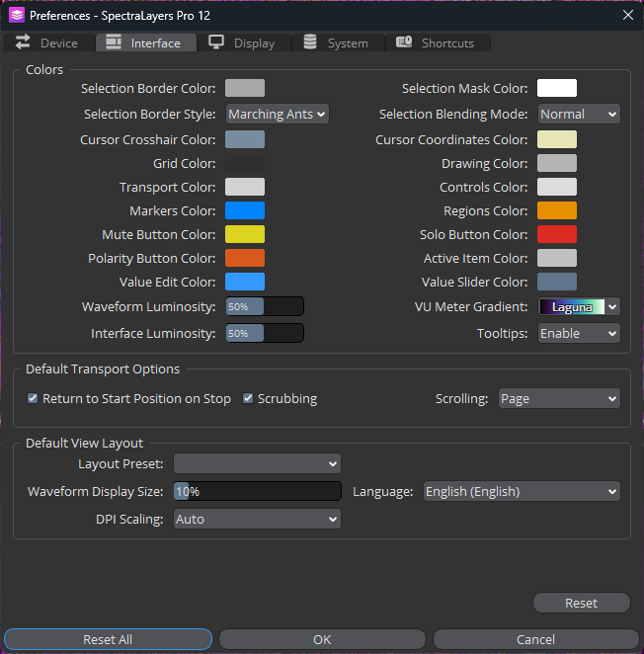Change the Transport Color swatch
This screenshot has height=654, width=644.
245,187
